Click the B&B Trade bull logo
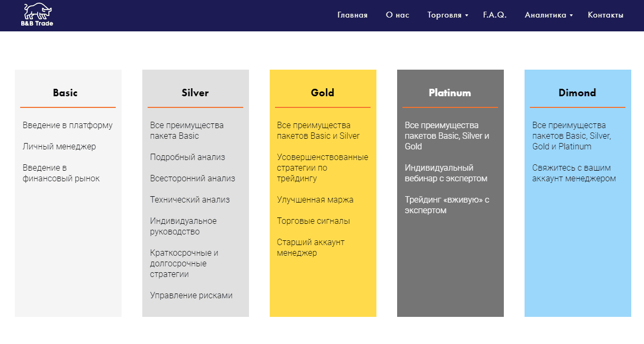This screenshot has width=644, height=344. click(x=37, y=15)
